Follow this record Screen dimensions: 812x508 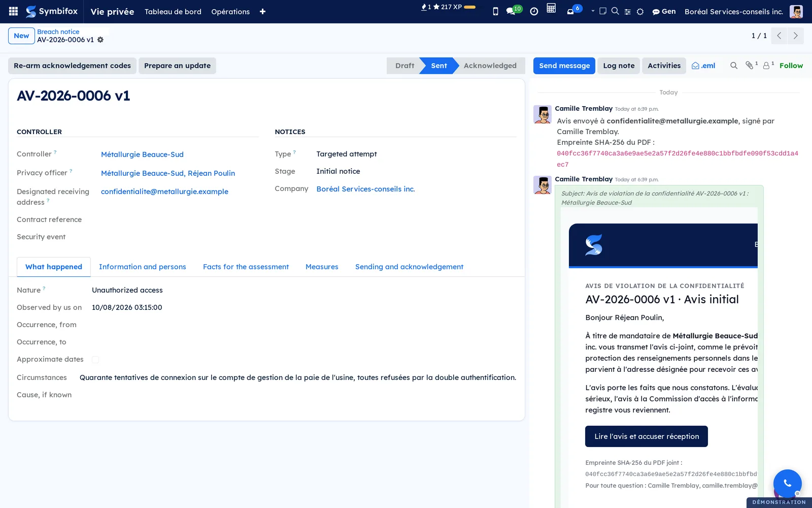point(791,66)
